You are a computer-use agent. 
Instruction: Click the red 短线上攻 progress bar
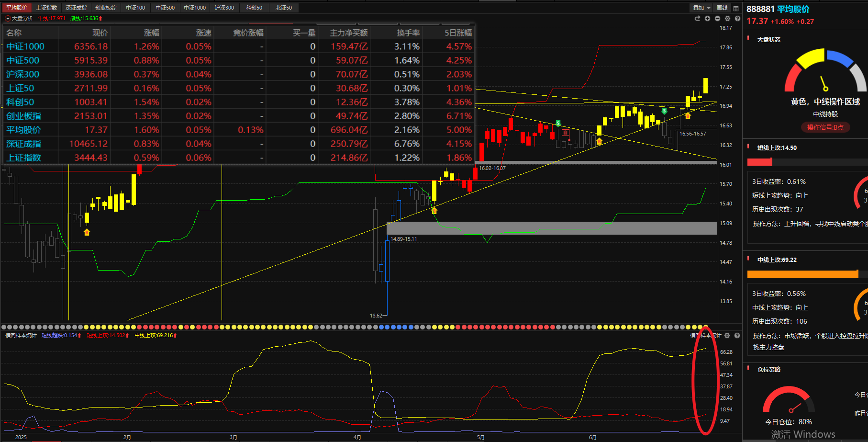[760, 162]
